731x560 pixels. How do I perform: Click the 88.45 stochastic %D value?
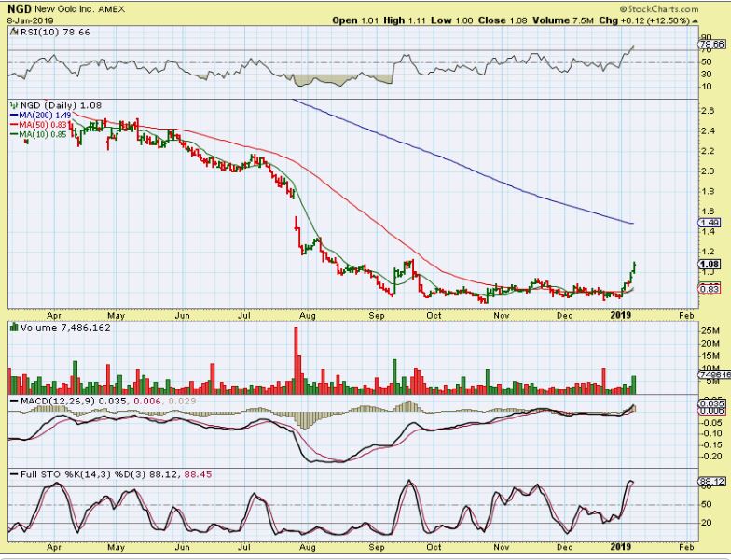click(198, 475)
